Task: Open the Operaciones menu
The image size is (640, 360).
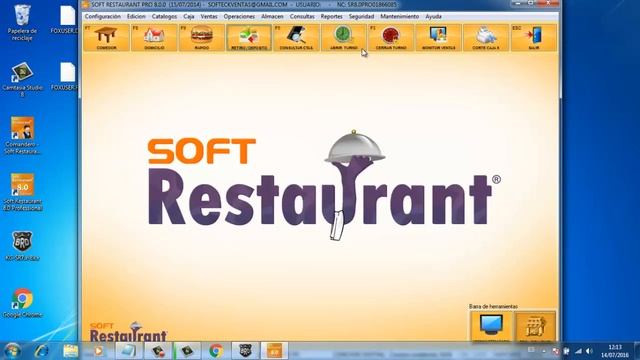Action: click(239, 16)
